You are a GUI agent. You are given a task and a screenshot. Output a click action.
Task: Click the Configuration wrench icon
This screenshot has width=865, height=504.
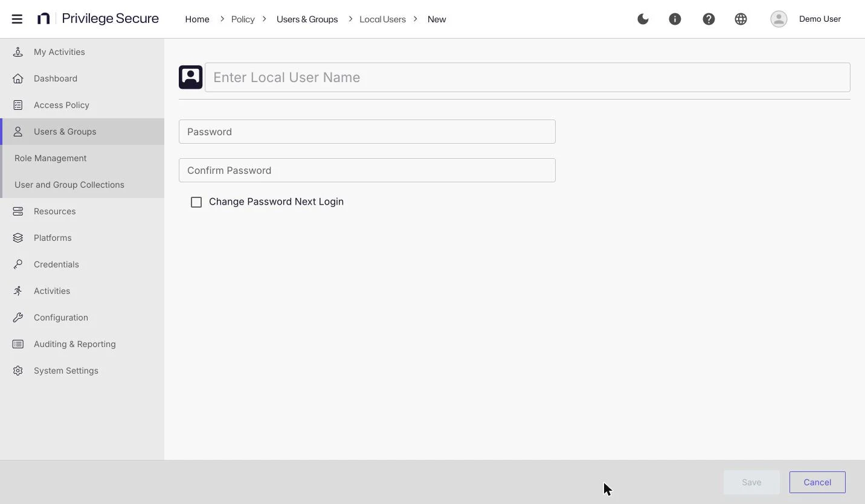point(18,317)
